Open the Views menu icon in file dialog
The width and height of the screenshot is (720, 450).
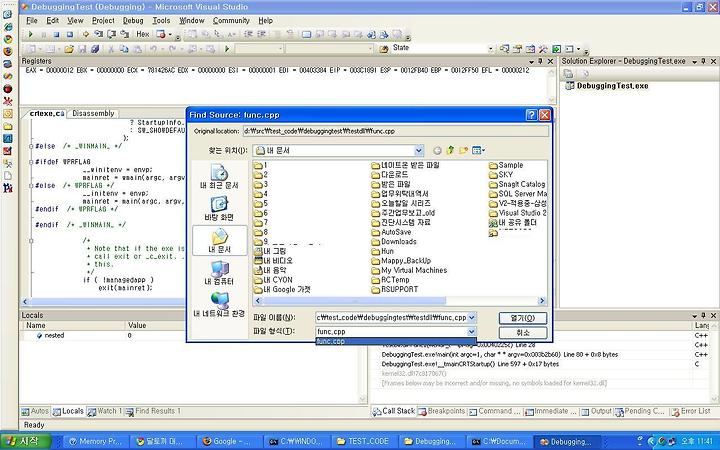click(478, 150)
